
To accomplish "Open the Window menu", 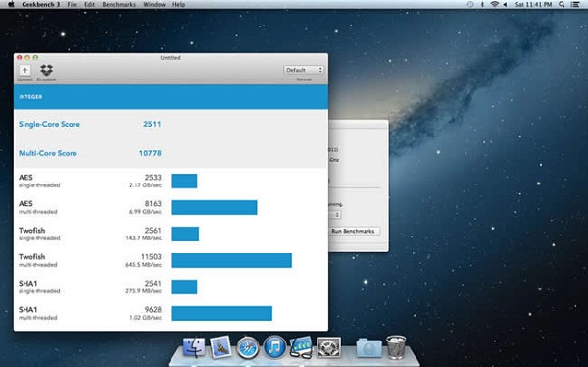I will pyautogui.click(x=154, y=5).
